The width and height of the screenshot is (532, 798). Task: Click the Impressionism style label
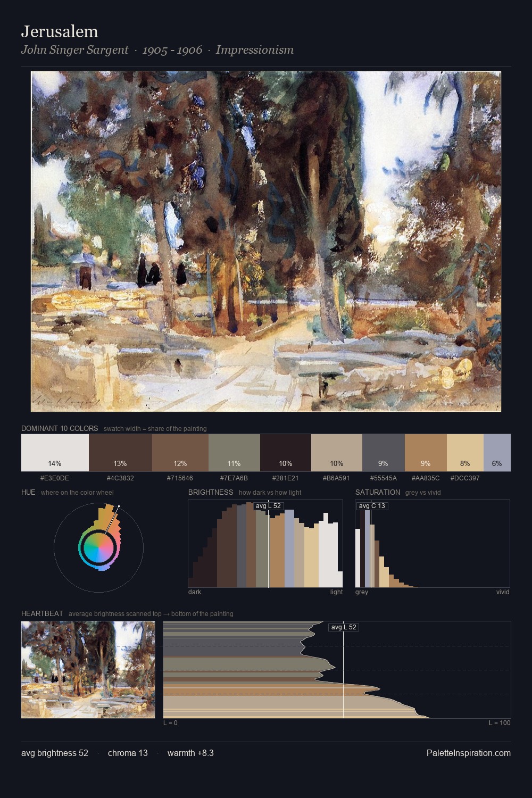tap(255, 50)
